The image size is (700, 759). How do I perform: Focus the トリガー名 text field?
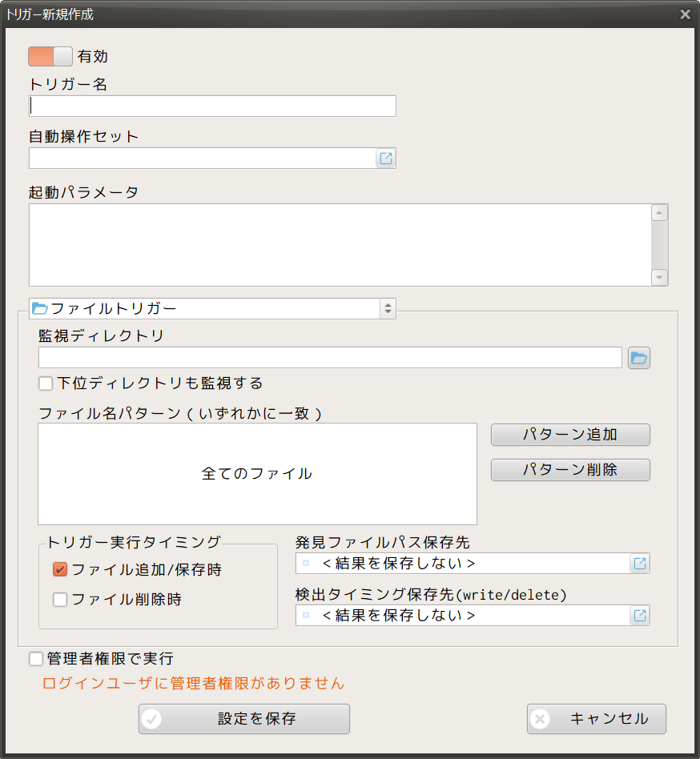tap(212, 106)
